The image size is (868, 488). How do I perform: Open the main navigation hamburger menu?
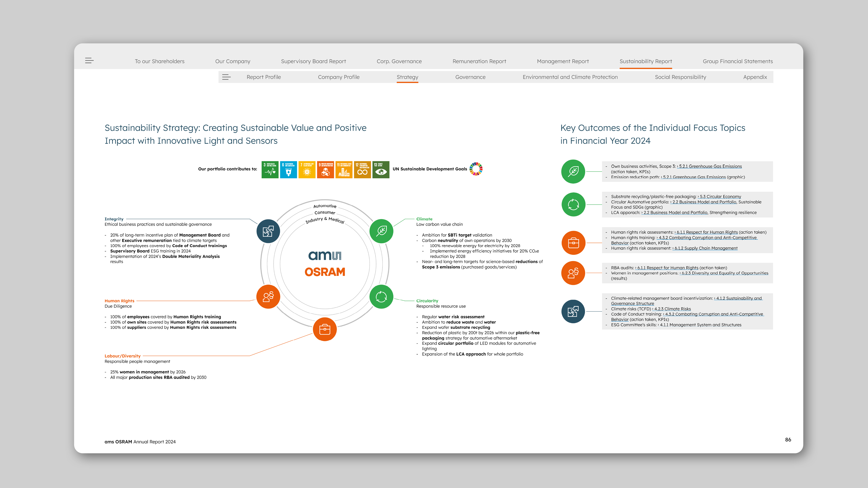[89, 61]
